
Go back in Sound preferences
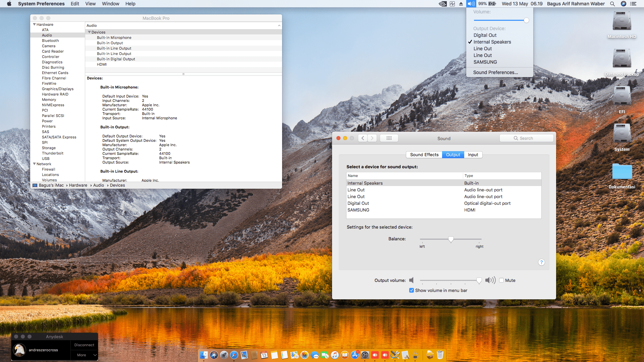(363, 138)
